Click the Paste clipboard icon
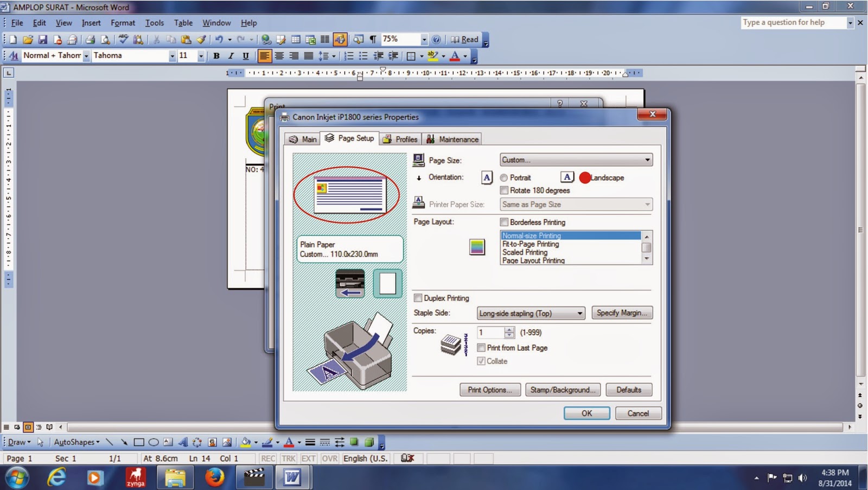Image resolution: width=868 pixels, height=490 pixels. coord(186,40)
